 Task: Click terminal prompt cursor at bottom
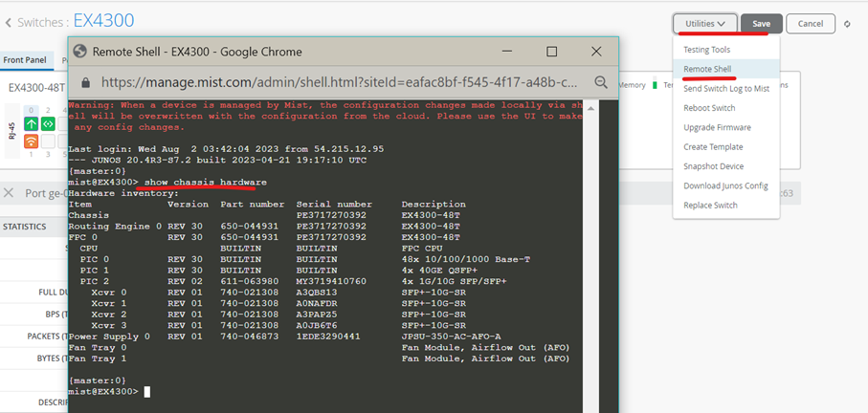tap(146, 392)
